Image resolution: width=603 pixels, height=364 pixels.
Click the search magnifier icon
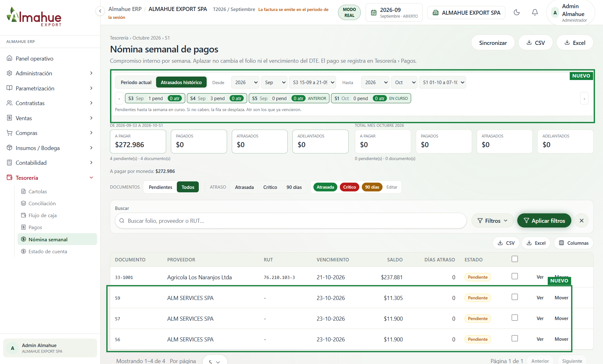[122, 221]
